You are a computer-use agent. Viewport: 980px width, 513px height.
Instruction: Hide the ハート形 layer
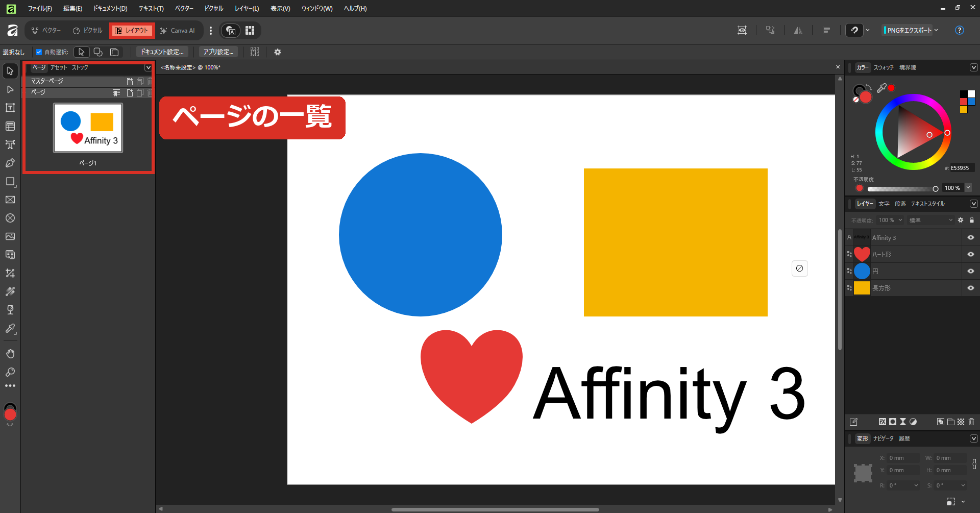(x=971, y=254)
